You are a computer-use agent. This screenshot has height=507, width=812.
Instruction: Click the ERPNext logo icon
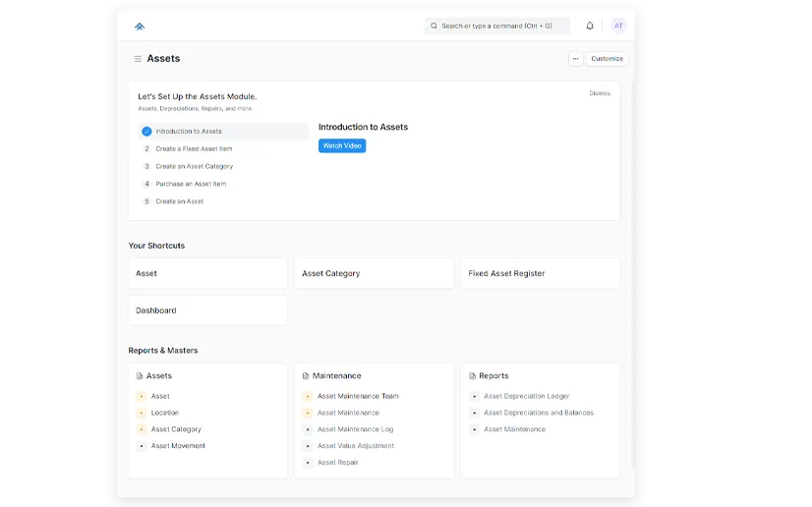(x=140, y=27)
